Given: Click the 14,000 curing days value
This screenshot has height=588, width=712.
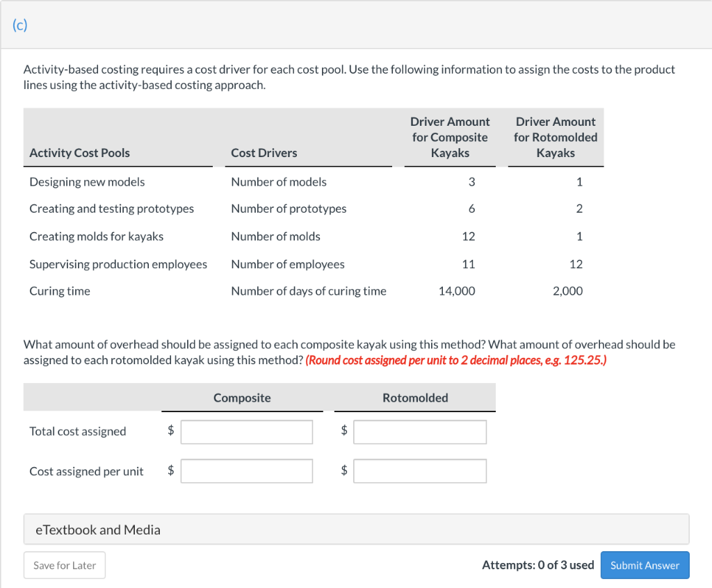Looking at the screenshot, I should point(456,291).
